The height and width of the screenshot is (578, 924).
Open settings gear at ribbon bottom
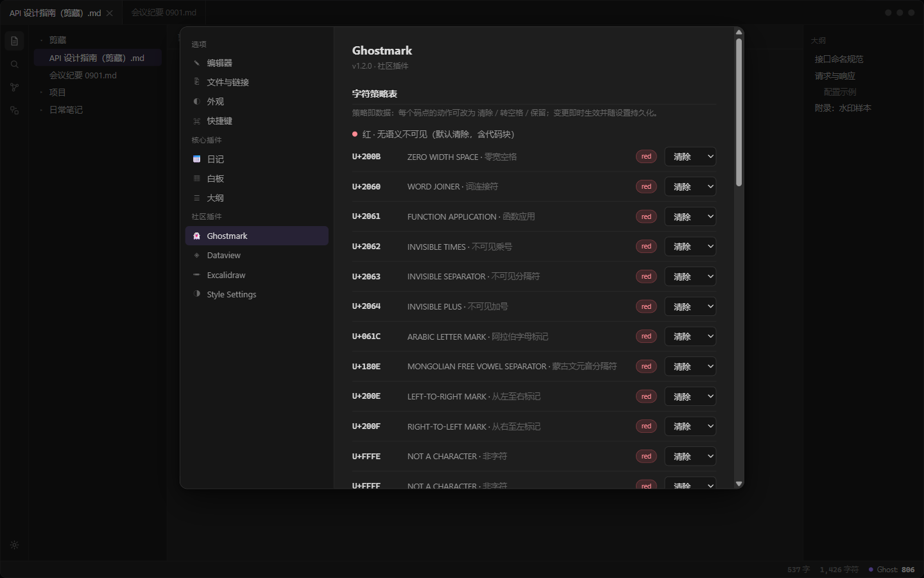14,545
